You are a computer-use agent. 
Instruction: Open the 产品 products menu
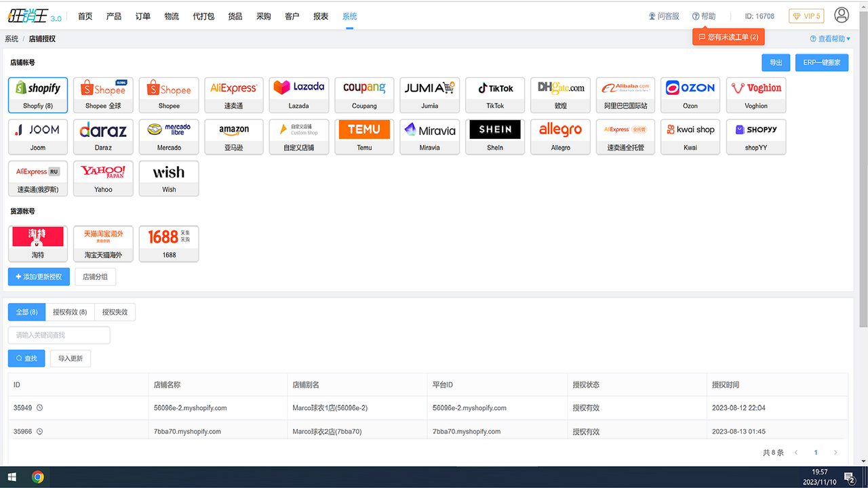[114, 16]
